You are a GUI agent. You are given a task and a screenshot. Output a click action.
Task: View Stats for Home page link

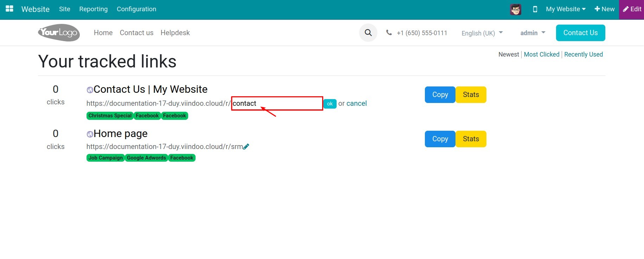coord(471,139)
